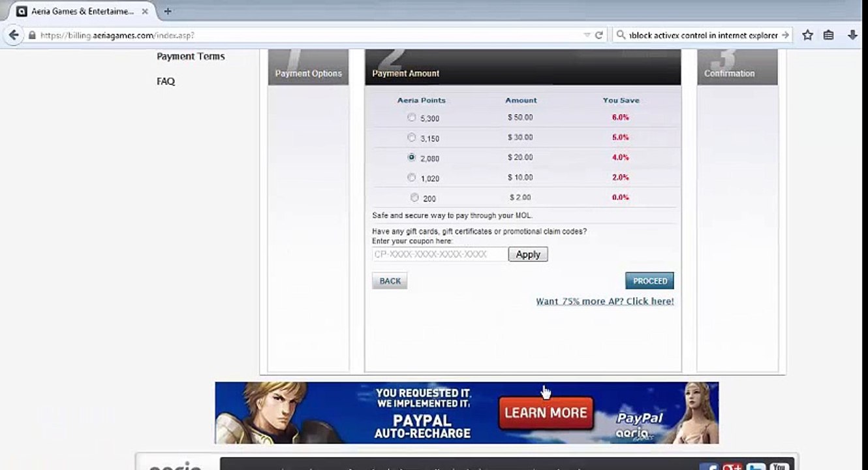The image size is (868, 470).
Task: Click the $30.00 amount text
Action: [x=520, y=138]
